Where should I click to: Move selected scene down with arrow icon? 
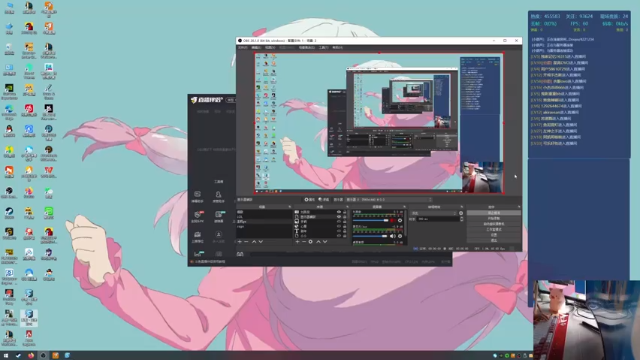click(261, 242)
